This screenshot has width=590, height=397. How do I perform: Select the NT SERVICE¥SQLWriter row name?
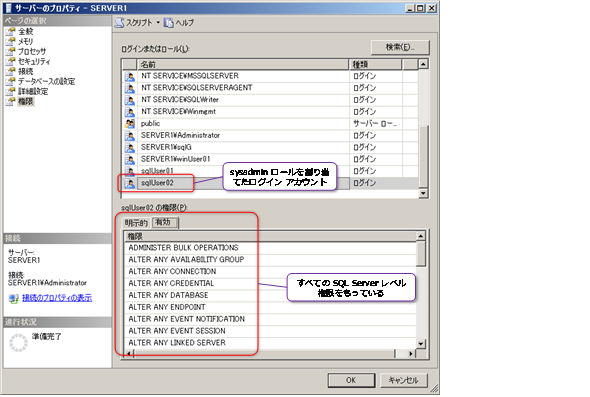pyautogui.click(x=179, y=100)
